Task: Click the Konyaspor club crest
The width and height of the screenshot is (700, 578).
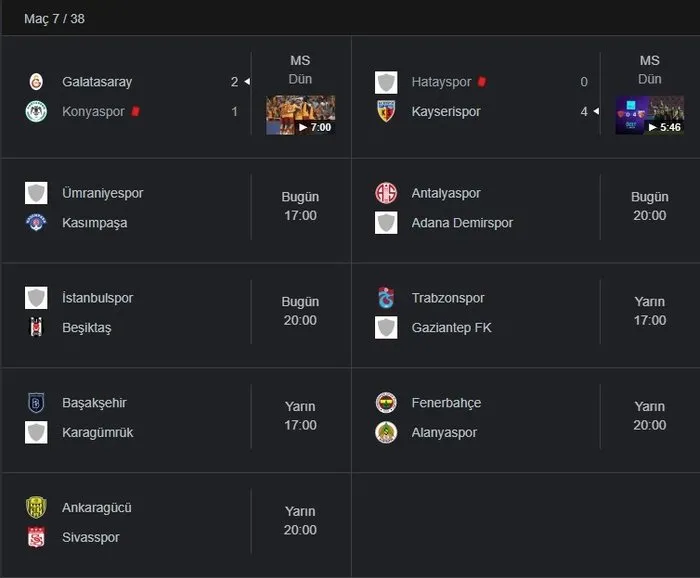Action: click(x=36, y=112)
